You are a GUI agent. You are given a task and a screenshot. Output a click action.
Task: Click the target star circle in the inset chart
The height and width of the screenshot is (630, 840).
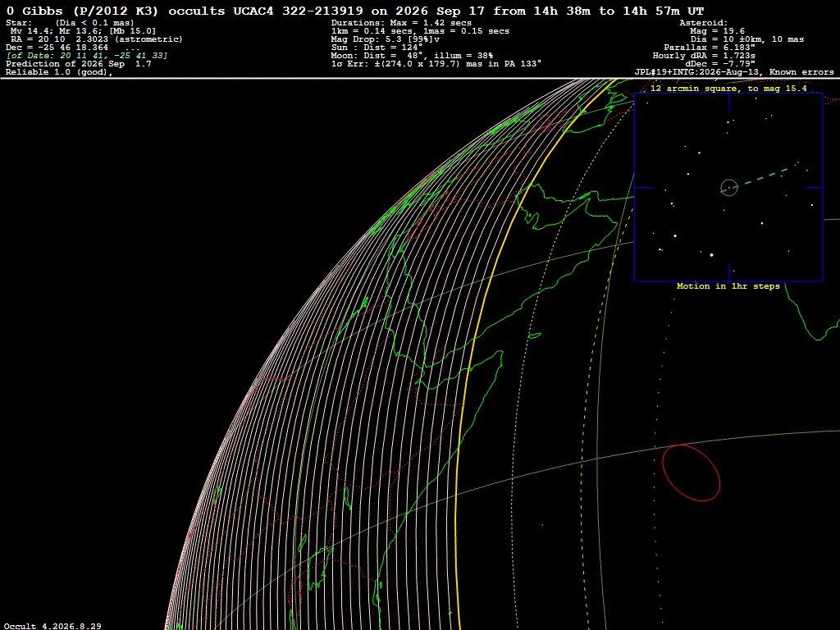[729, 188]
